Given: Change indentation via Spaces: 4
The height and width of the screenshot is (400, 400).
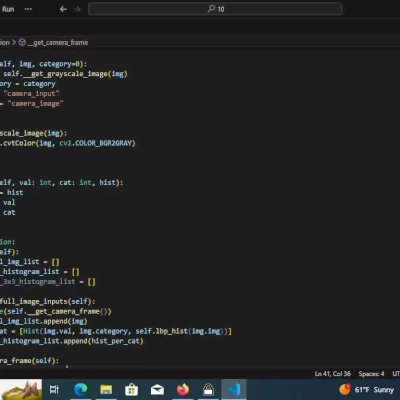Looking at the screenshot, I should [x=371, y=374].
